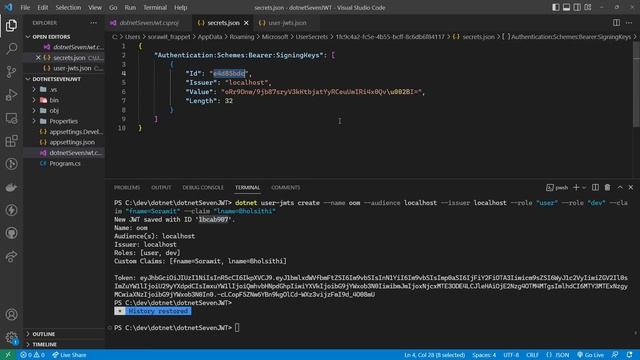Click Go Live in status bar

point(590,355)
